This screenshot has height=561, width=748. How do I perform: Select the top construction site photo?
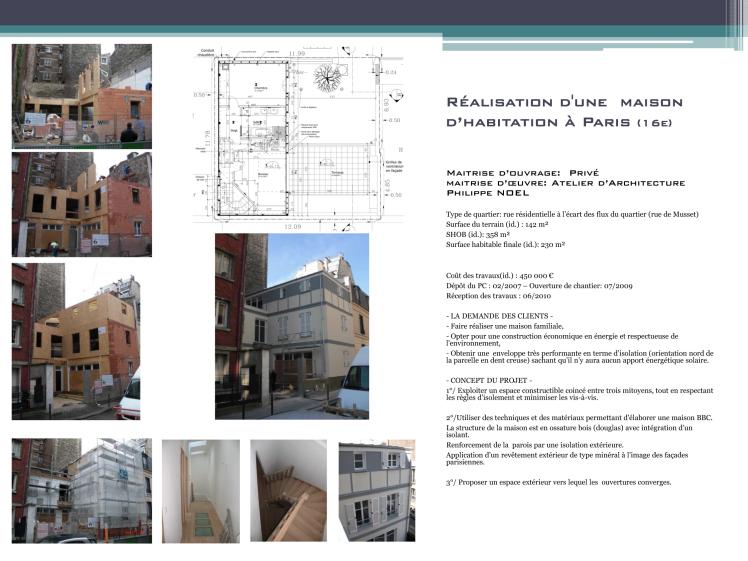[82, 96]
